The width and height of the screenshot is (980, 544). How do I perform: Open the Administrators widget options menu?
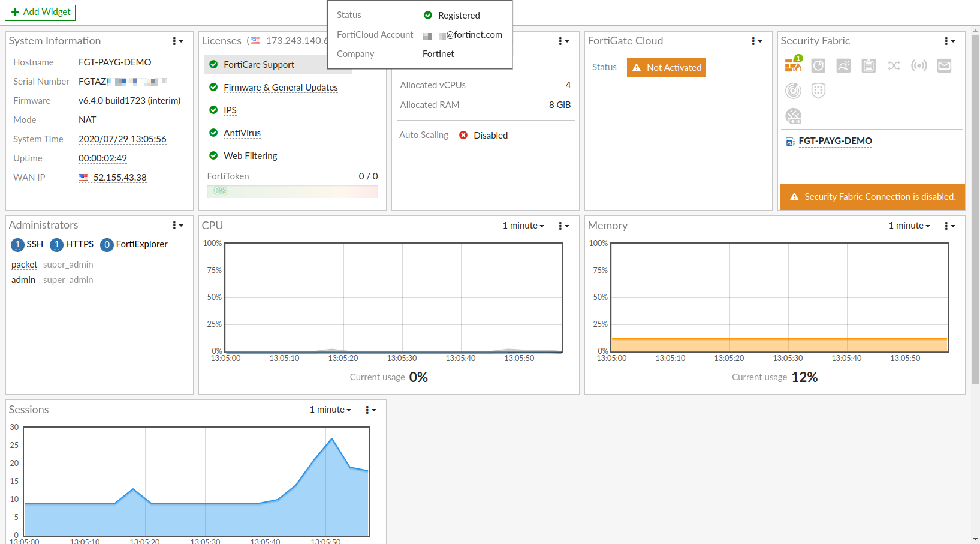[x=177, y=225]
